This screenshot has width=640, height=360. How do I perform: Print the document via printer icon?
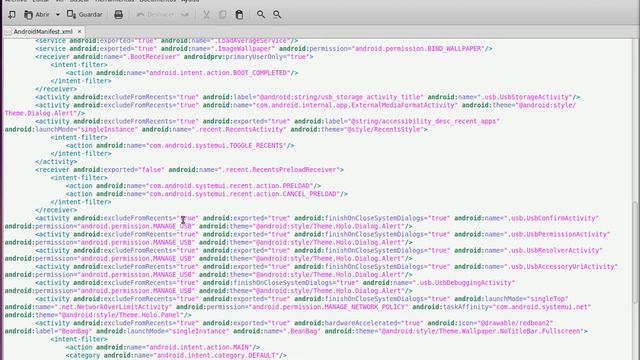(x=118, y=15)
